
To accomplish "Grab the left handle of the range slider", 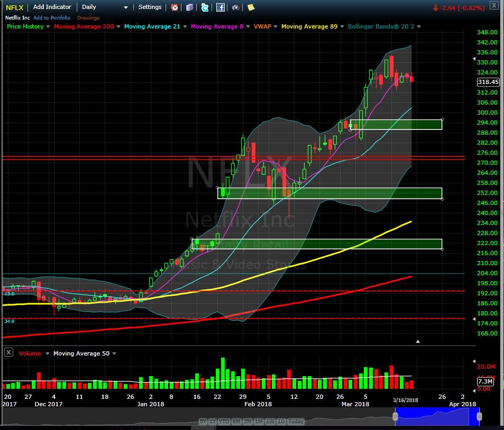I will pos(396,416).
